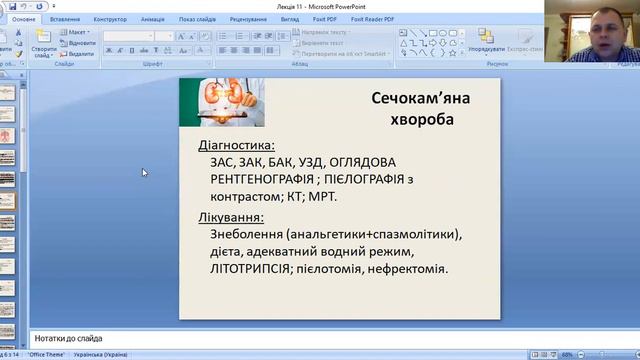Clear all formatting icon in the Шрифт group

point(205,37)
